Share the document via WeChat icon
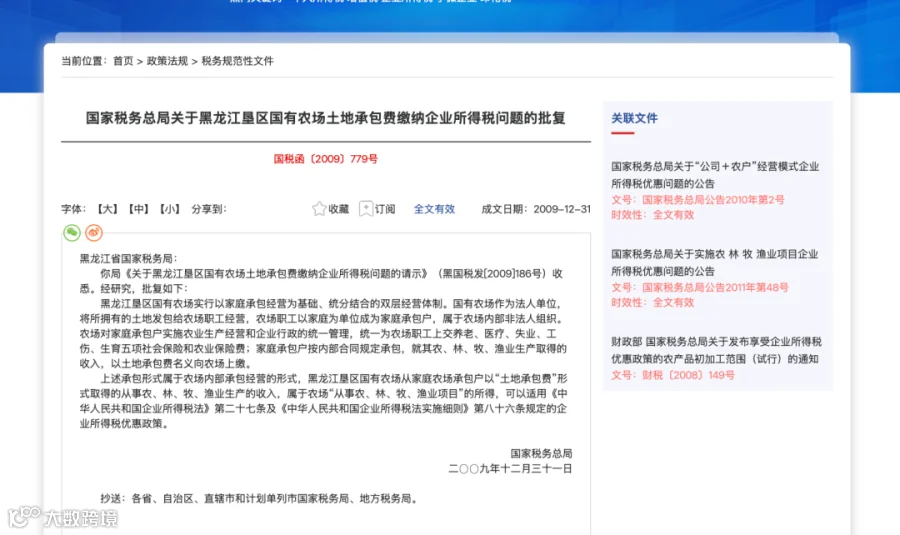Screen dimensions: 900x535 click(72, 232)
